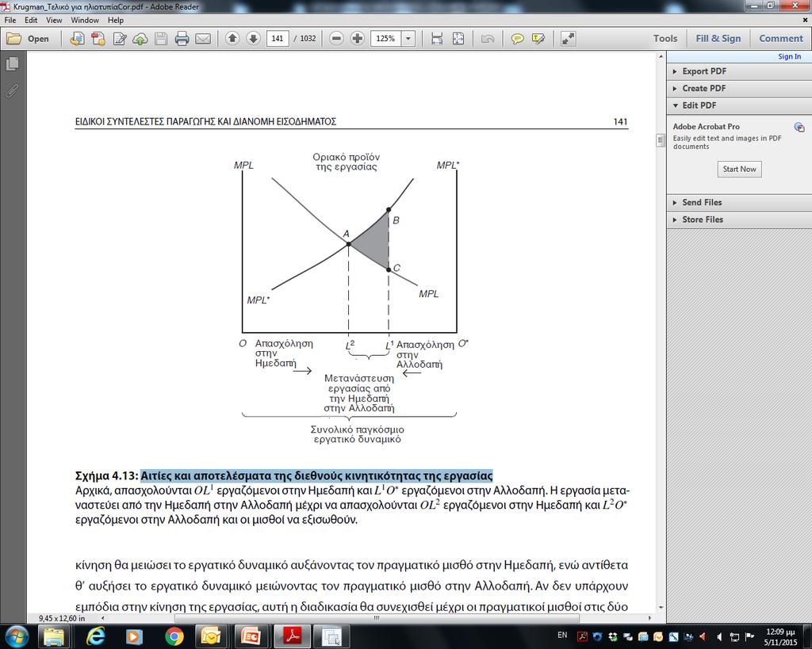
Task: Click the Adobe Acrobat Pro info icon
Action: point(799,127)
